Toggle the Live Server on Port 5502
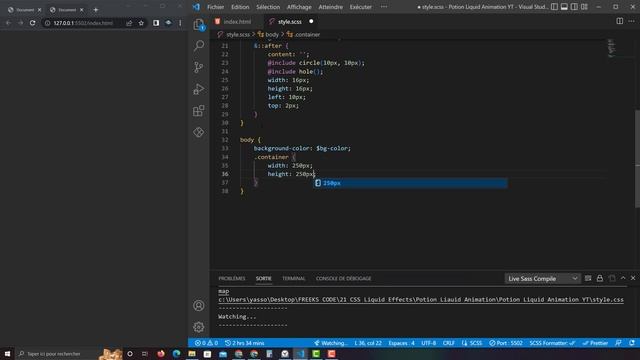Image resolution: width=640 pixels, height=360 pixels. click(506, 343)
